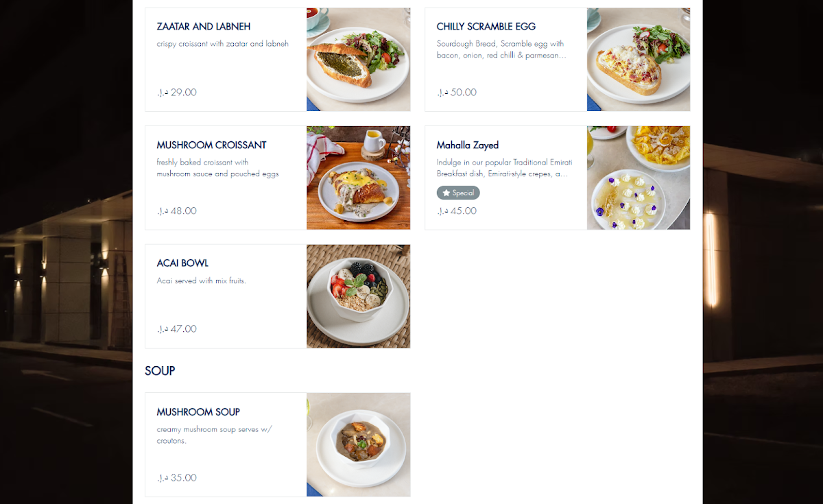Image resolution: width=823 pixels, height=504 pixels.
Task: Open the Chilly Scramble Egg photo
Action: point(639,60)
